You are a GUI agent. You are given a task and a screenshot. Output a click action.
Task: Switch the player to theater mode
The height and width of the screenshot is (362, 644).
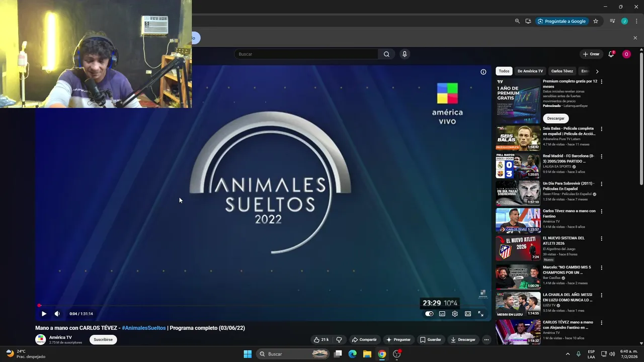pyautogui.click(x=468, y=314)
